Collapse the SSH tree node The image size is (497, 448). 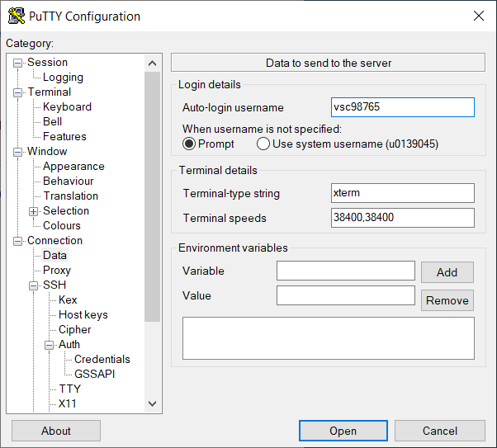33,285
